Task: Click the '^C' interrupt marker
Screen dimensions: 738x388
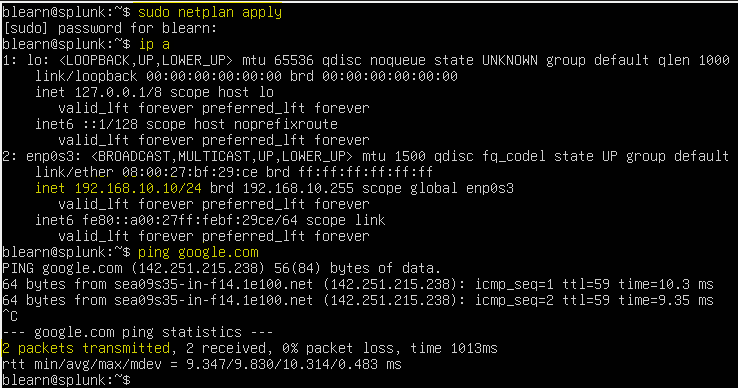Action: click(9, 316)
